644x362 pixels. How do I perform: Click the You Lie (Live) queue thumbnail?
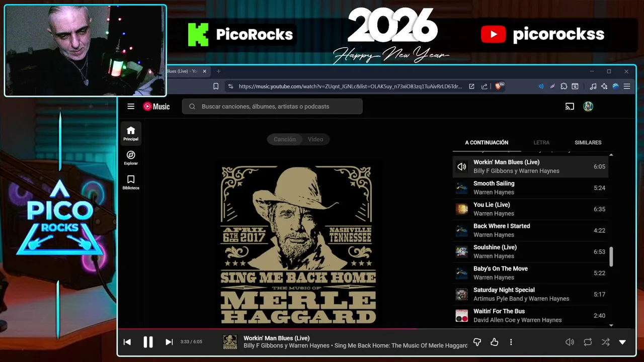461,209
